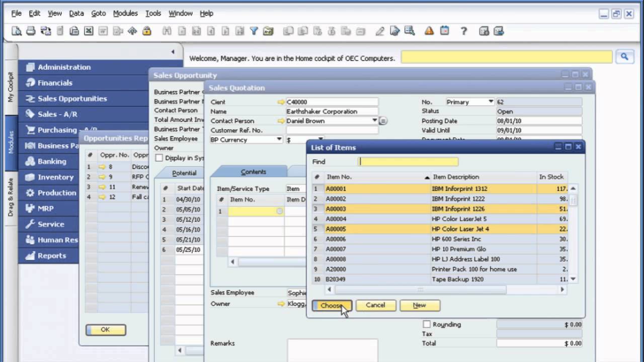The image size is (644, 362).
Task: Click the link arrow for opportunity number 8
Action: click(x=102, y=167)
